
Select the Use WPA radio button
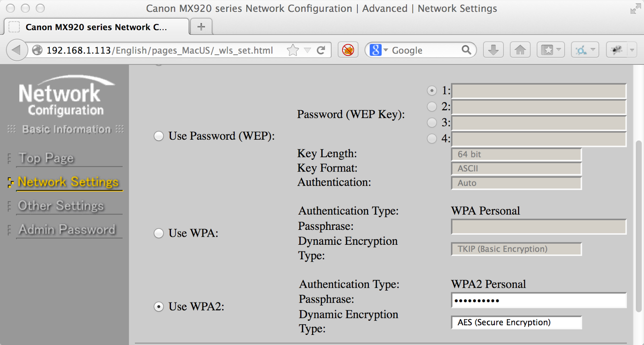coord(159,233)
